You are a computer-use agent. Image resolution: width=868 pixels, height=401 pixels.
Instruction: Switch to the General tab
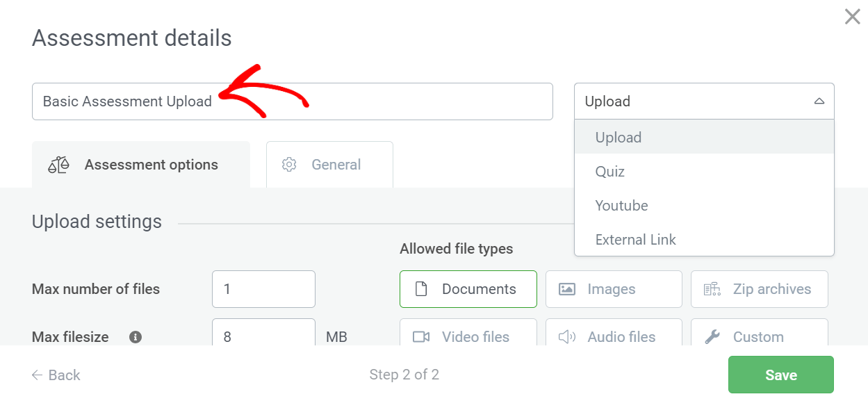tap(329, 165)
